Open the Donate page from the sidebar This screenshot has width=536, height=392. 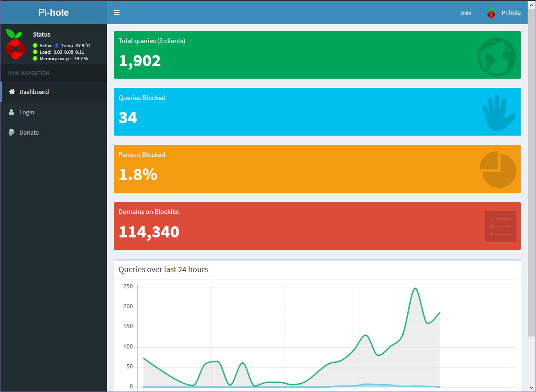click(30, 132)
